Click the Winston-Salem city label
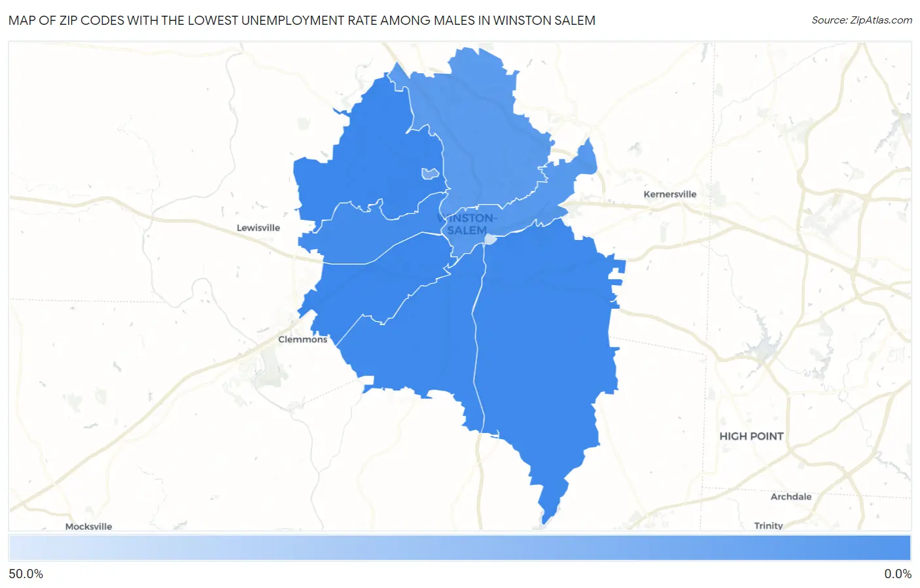The image size is (920, 588). click(x=467, y=224)
